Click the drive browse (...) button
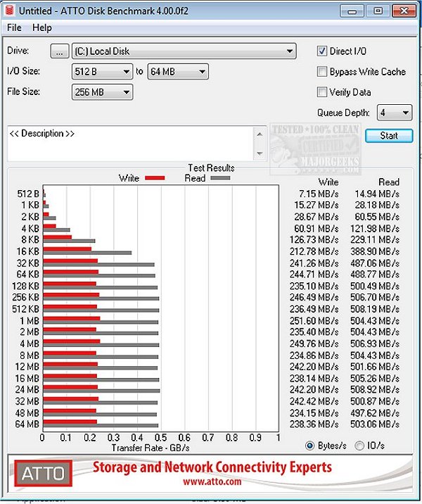The height and width of the screenshot is (504, 422). pyautogui.click(x=59, y=51)
